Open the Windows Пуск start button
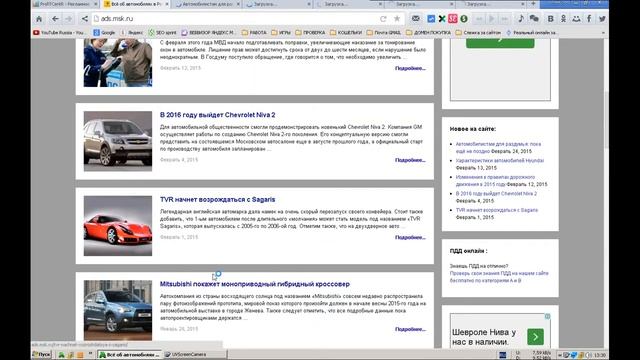The height and width of the screenshot is (360, 640). point(42,355)
